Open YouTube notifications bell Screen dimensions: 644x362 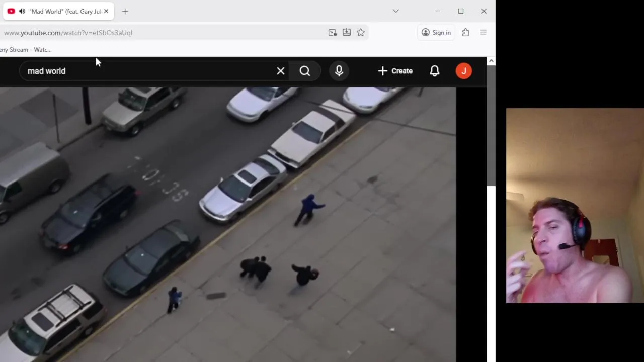click(435, 71)
